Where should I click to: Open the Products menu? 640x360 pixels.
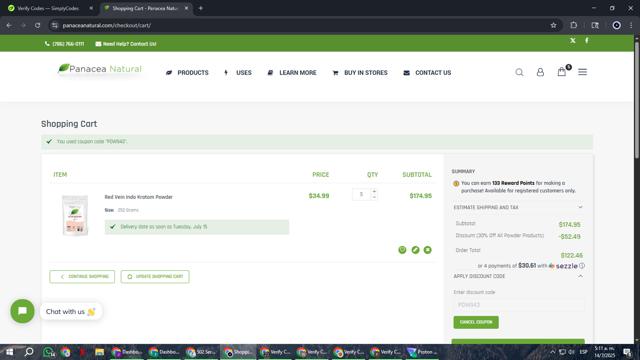point(187,73)
